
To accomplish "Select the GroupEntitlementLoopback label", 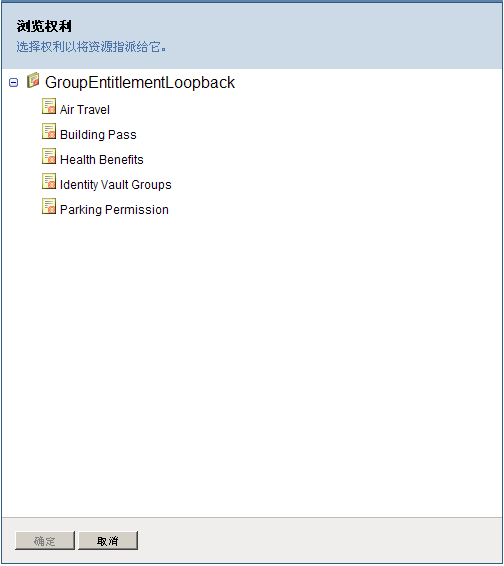I will pyautogui.click(x=140, y=83).
